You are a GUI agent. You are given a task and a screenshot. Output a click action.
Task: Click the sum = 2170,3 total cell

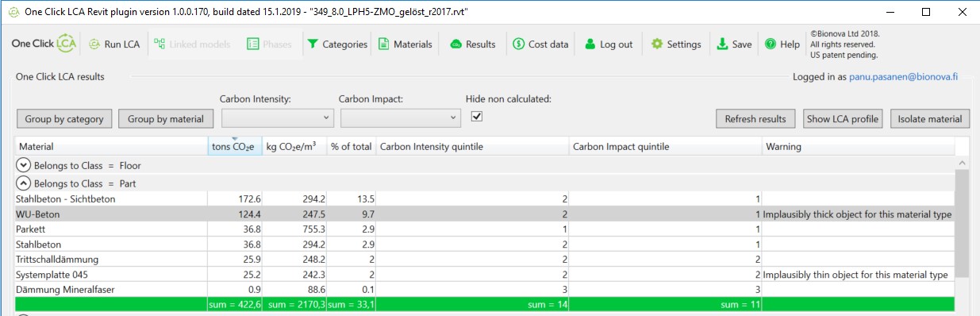pyautogui.click(x=294, y=304)
